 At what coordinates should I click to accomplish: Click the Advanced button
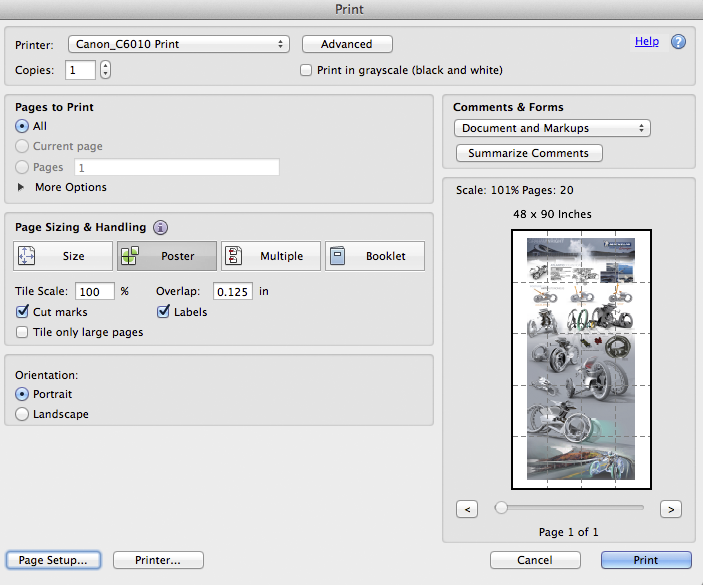click(x=347, y=44)
